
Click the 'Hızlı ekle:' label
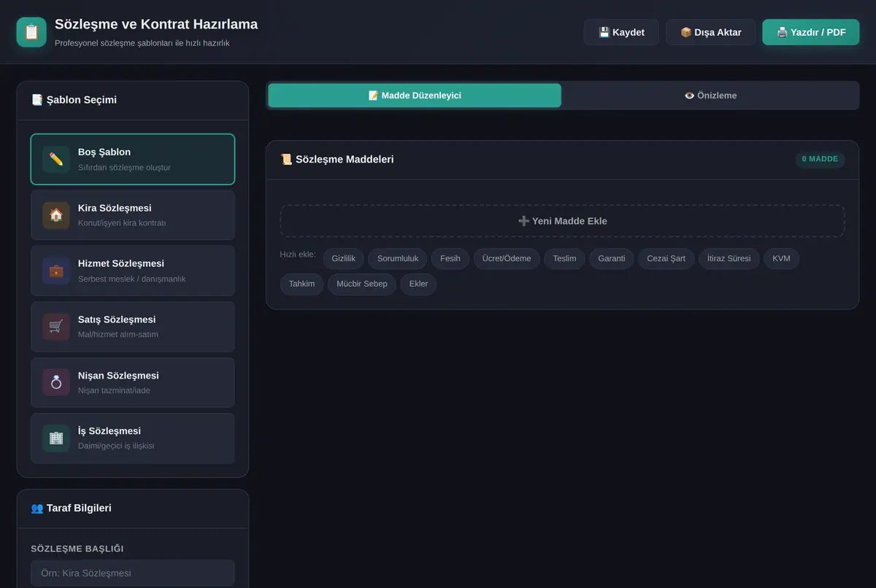pos(298,255)
